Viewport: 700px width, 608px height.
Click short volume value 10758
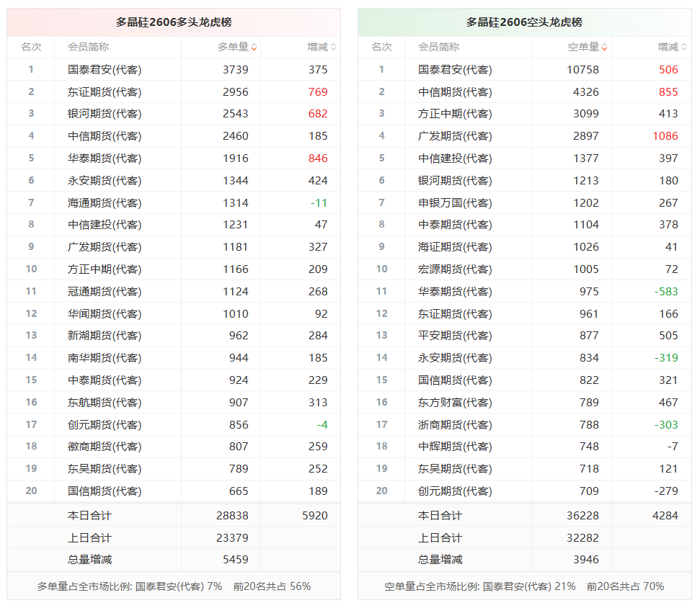[582, 70]
